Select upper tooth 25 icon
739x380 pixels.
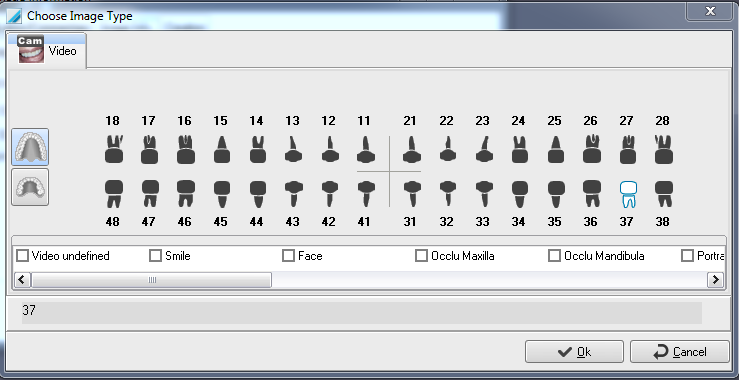click(555, 149)
